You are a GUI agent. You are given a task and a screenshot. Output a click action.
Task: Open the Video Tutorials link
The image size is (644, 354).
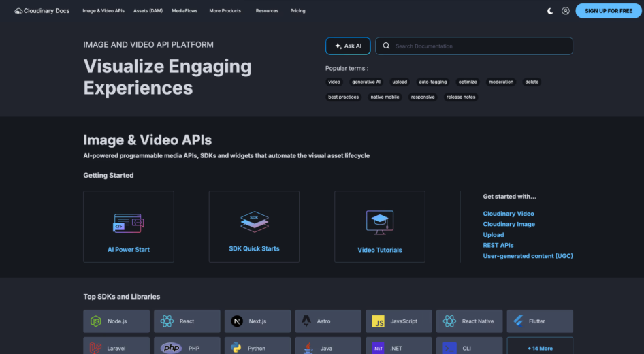379,250
